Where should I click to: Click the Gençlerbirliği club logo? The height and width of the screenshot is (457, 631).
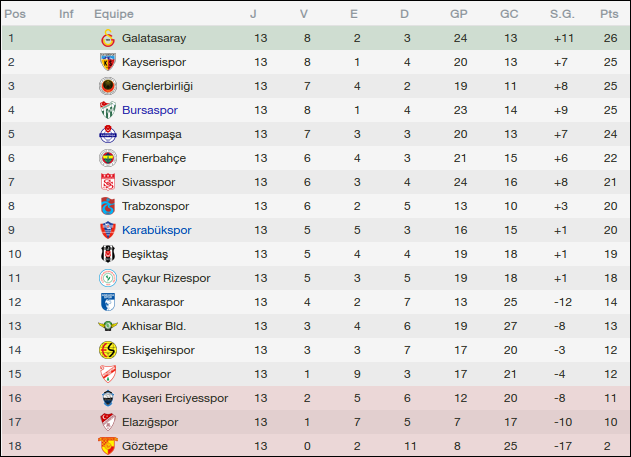(x=107, y=86)
